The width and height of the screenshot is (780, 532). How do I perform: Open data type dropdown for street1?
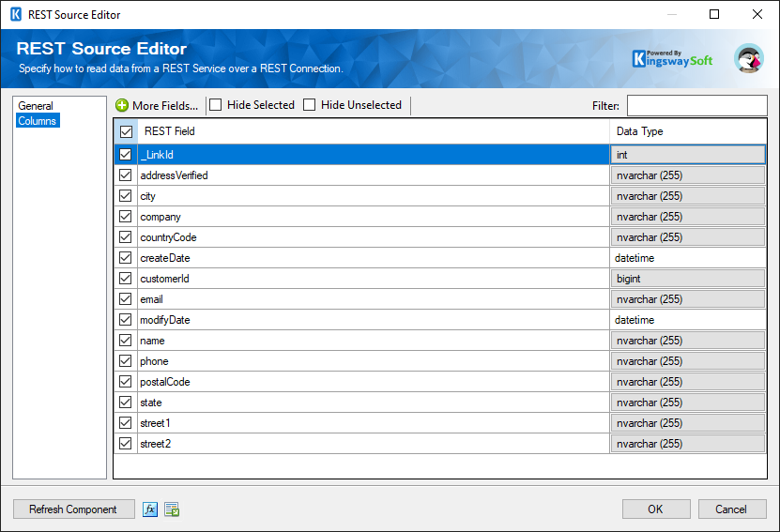pos(688,423)
